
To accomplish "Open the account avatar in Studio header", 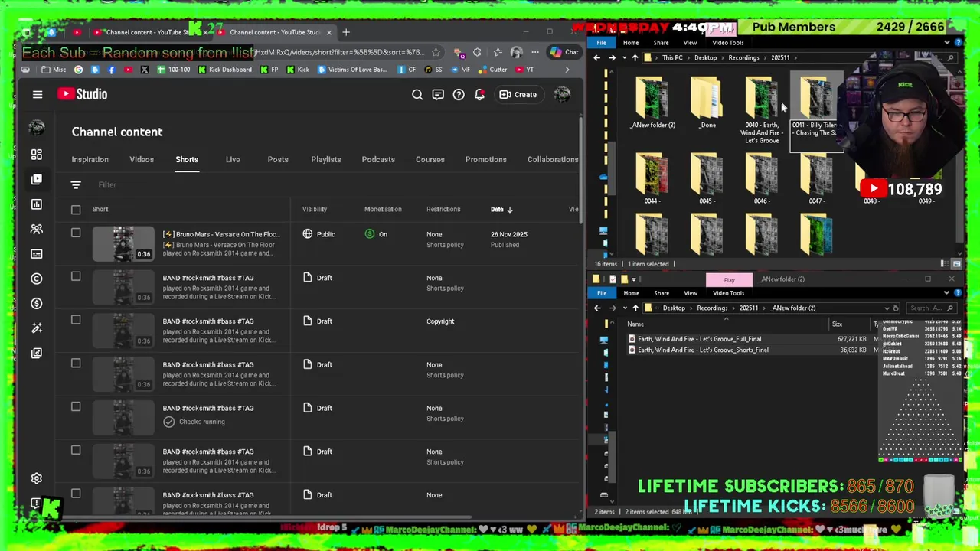I will [x=562, y=94].
